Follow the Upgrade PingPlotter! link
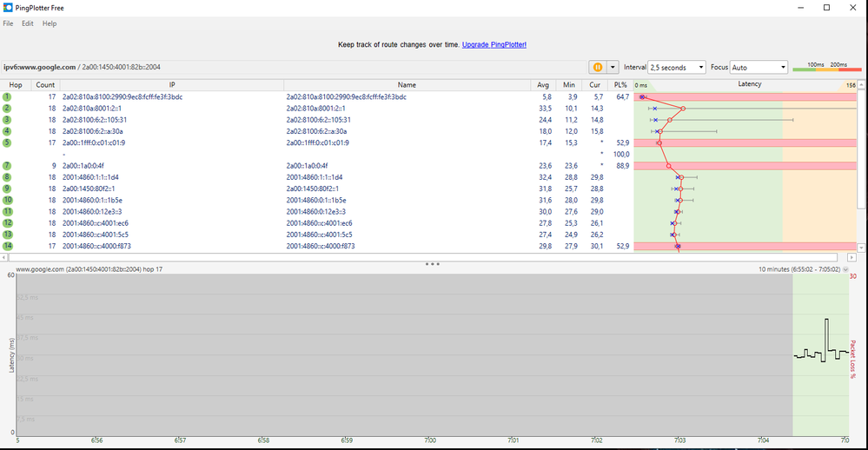 tap(494, 44)
